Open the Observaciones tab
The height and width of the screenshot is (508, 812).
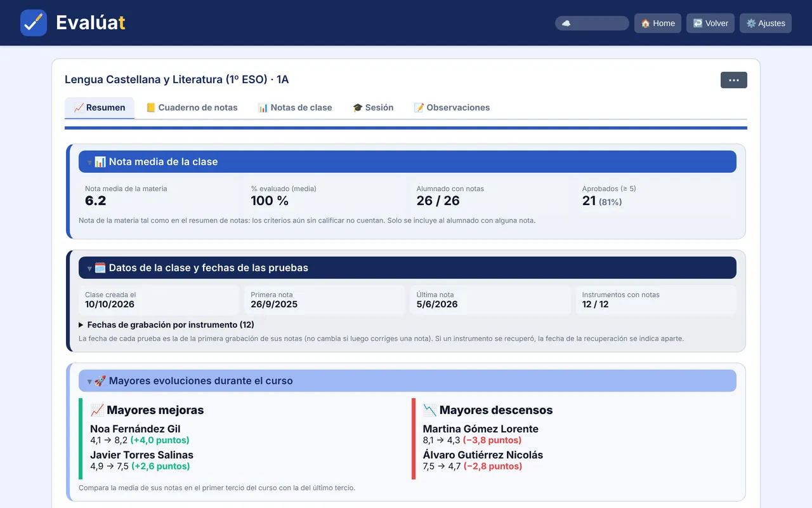pyautogui.click(x=452, y=108)
